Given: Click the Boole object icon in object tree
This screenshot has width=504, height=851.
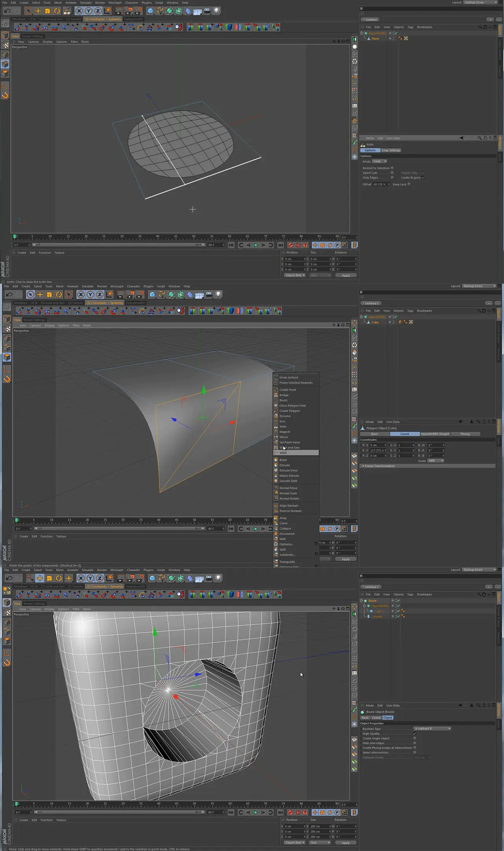Looking at the screenshot, I should (365, 601).
